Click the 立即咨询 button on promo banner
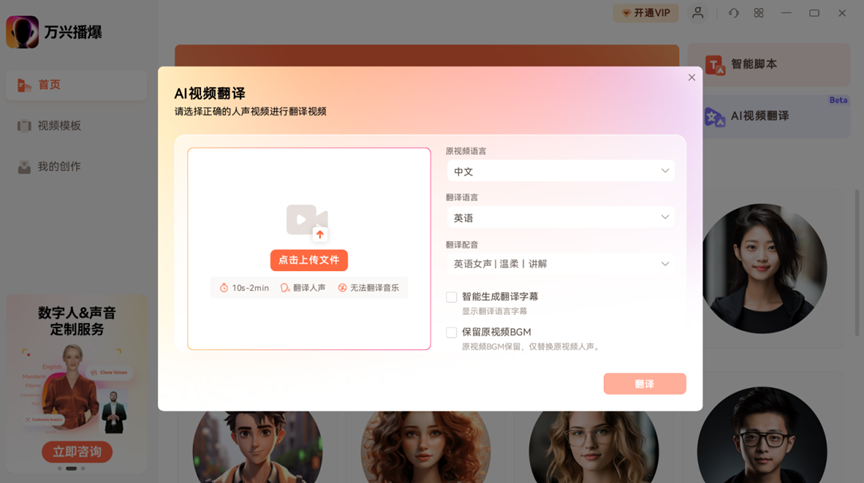The height and width of the screenshot is (483, 864). pos(77,452)
